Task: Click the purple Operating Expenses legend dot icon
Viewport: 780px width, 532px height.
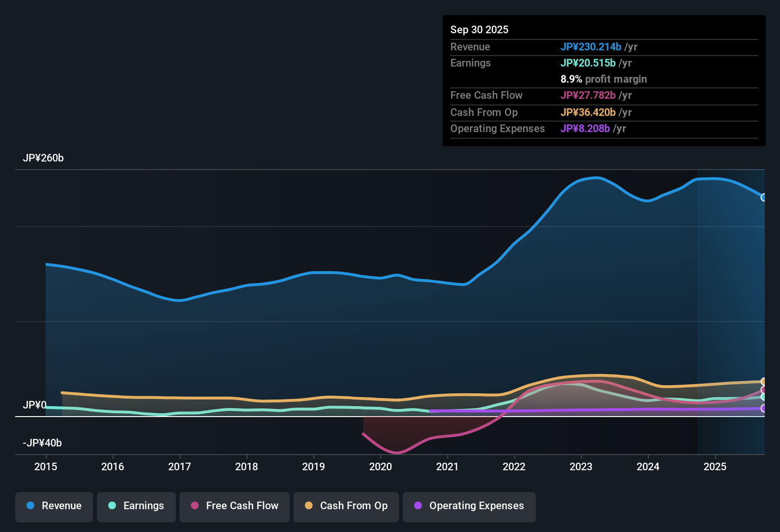Action: pyautogui.click(x=418, y=506)
